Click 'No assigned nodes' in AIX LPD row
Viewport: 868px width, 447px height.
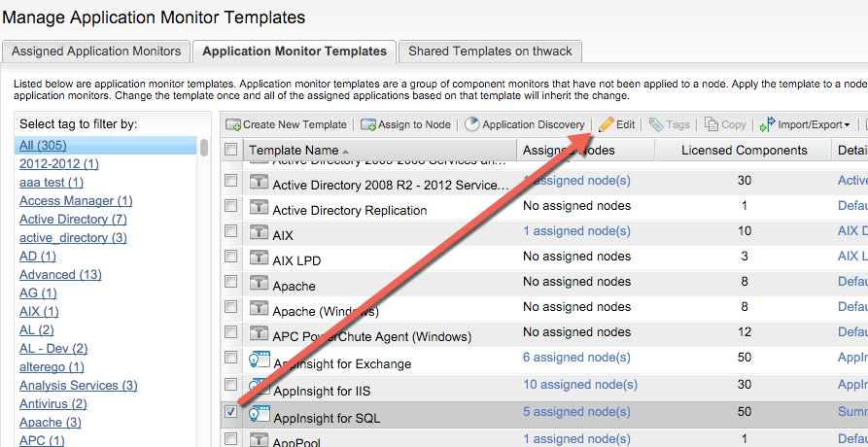576,257
